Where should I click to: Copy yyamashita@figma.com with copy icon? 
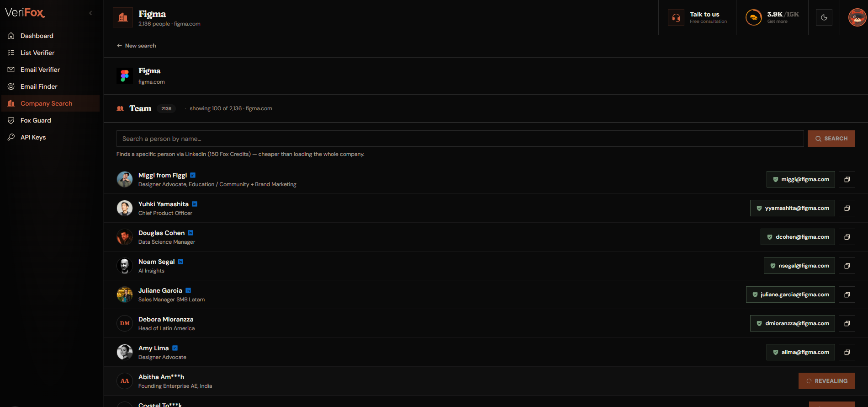click(x=847, y=208)
